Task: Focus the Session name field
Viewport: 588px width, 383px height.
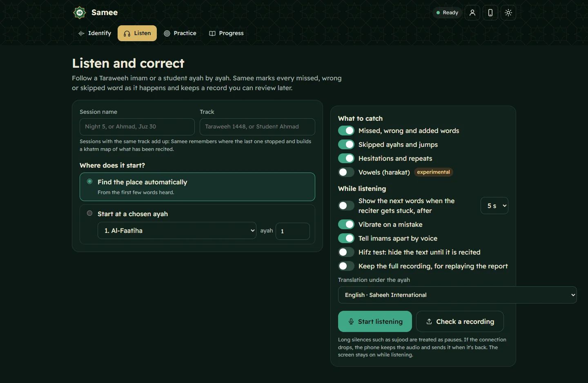Action: [137, 127]
